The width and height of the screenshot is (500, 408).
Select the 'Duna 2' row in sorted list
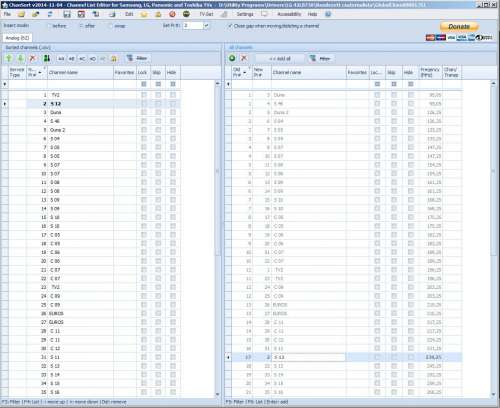[x=94, y=130]
